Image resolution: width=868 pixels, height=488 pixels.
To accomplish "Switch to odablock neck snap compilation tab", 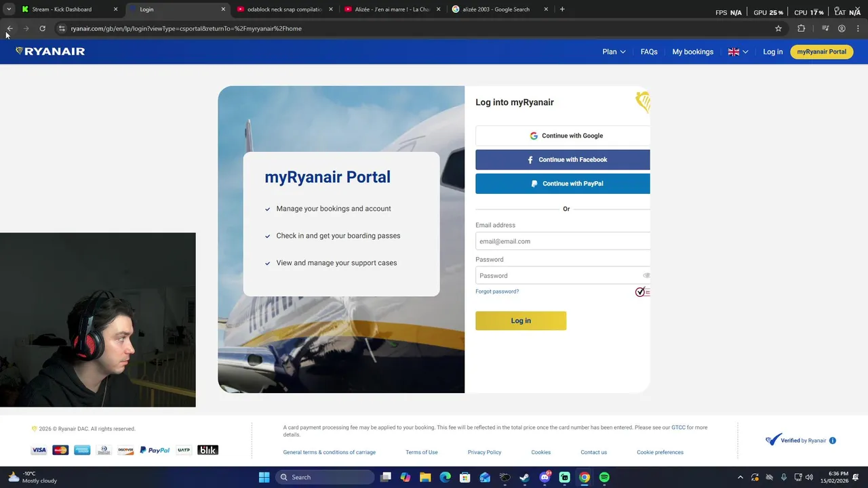I will (x=285, y=9).
